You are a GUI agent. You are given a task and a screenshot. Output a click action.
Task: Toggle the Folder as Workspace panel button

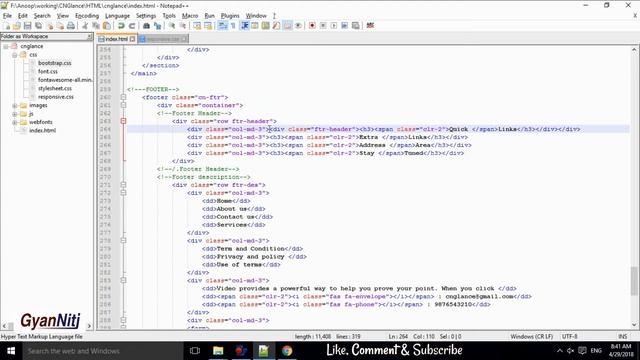click(x=288, y=26)
